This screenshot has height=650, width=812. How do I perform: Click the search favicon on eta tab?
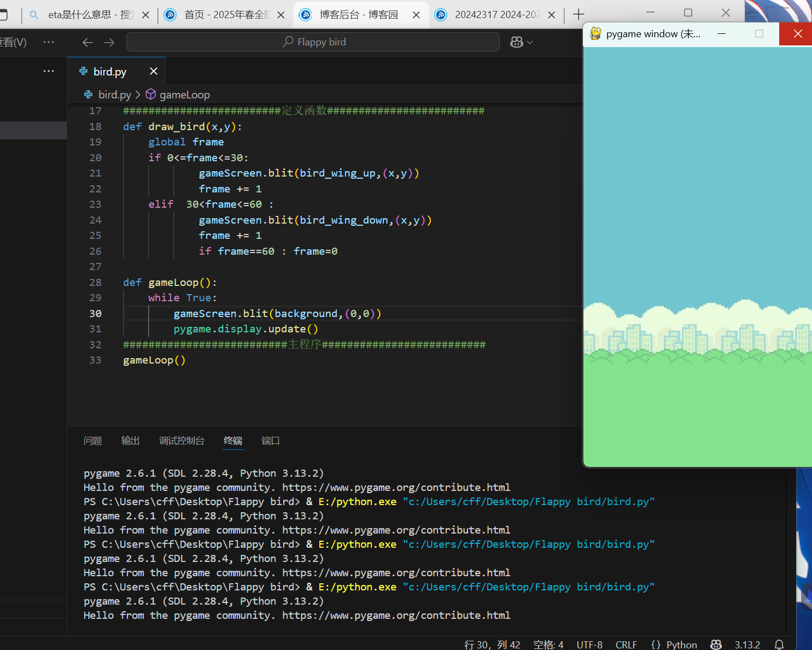point(34,15)
